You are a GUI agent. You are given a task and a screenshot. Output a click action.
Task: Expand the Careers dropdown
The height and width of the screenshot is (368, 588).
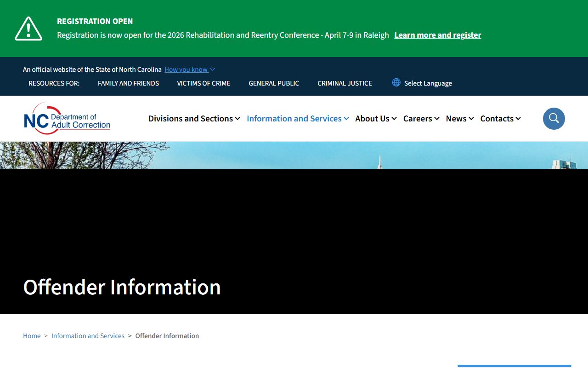pyautogui.click(x=421, y=119)
